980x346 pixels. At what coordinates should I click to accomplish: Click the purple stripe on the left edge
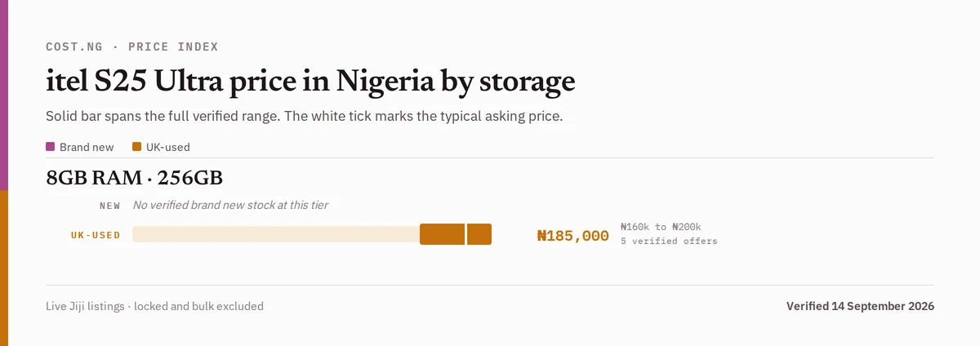(4, 95)
